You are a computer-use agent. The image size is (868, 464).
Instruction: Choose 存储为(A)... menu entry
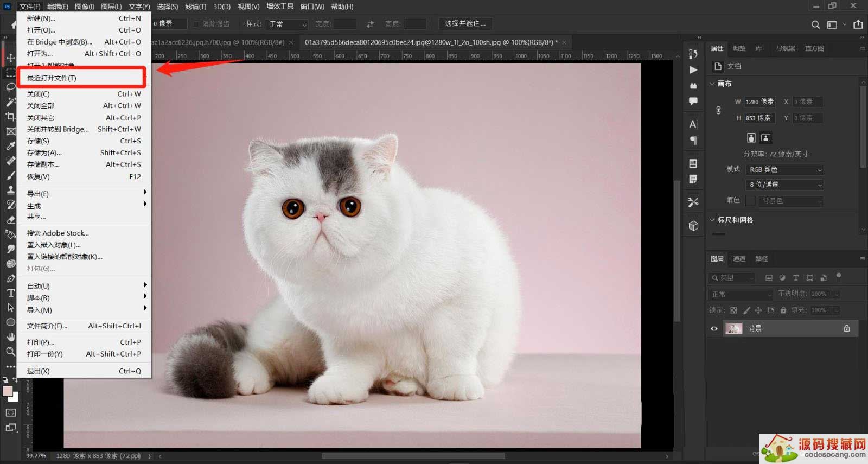[x=84, y=152]
